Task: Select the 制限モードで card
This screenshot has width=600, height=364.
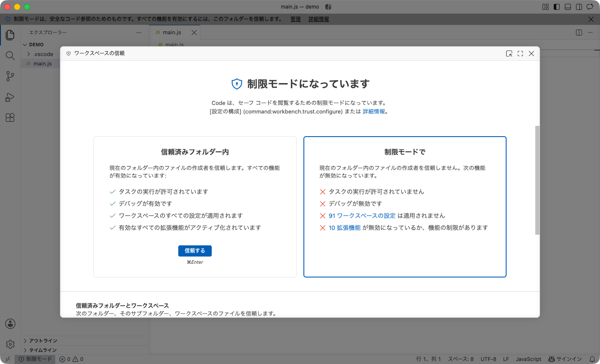Action: click(405, 207)
